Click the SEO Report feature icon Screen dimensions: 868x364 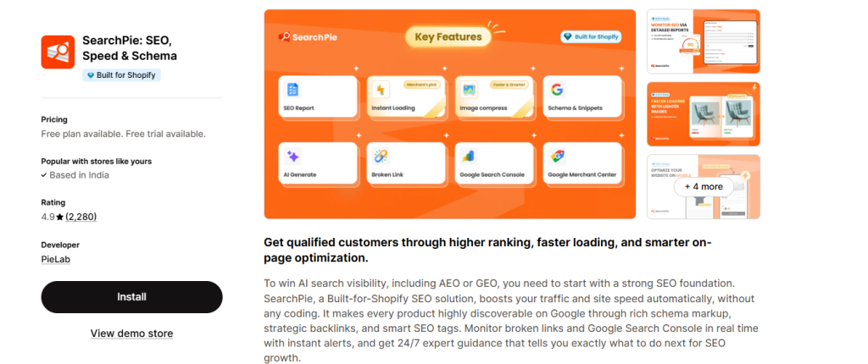pos(292,90)
